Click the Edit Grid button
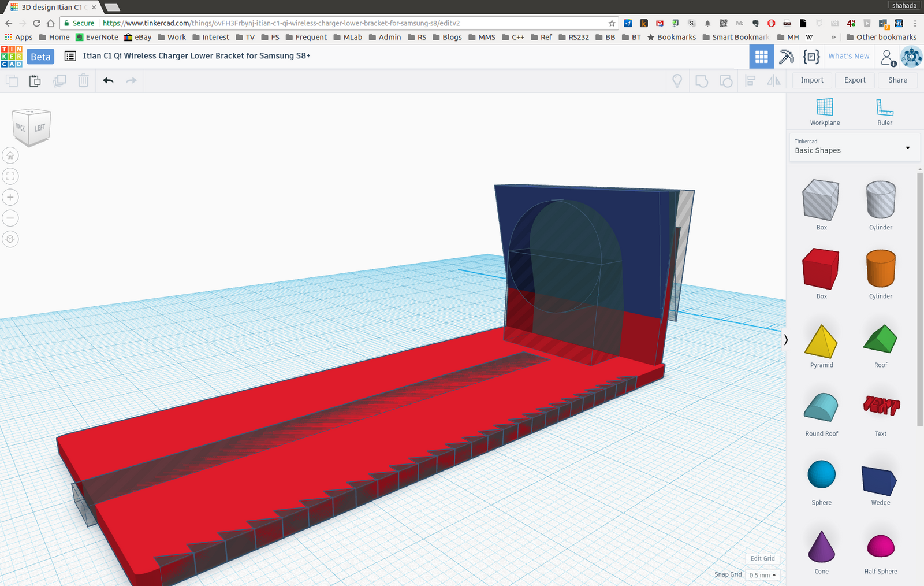 pyautogui.click(x=762, y=558)
